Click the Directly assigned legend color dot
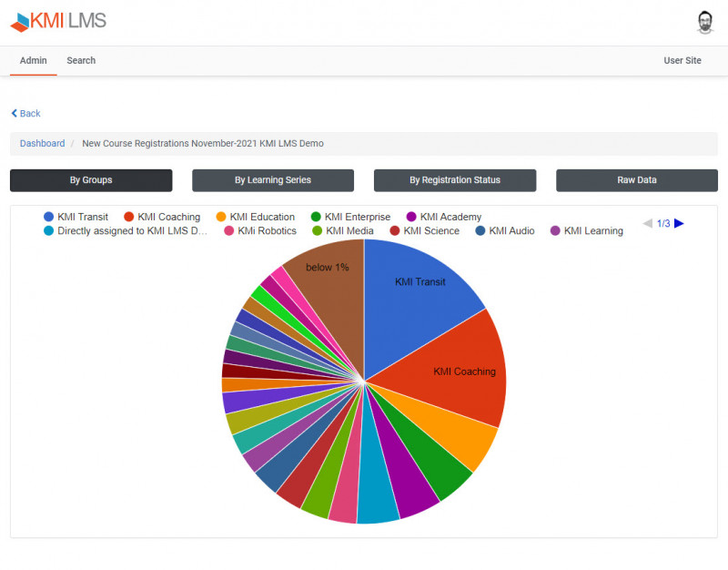 (x=49, y=231)
